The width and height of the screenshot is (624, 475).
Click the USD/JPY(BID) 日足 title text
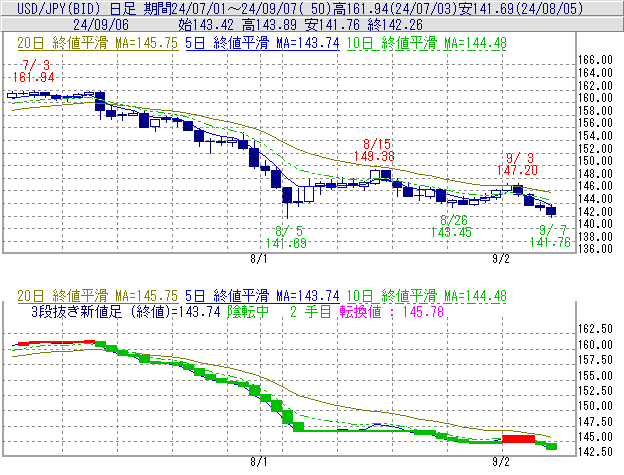[x=77, y=8]
